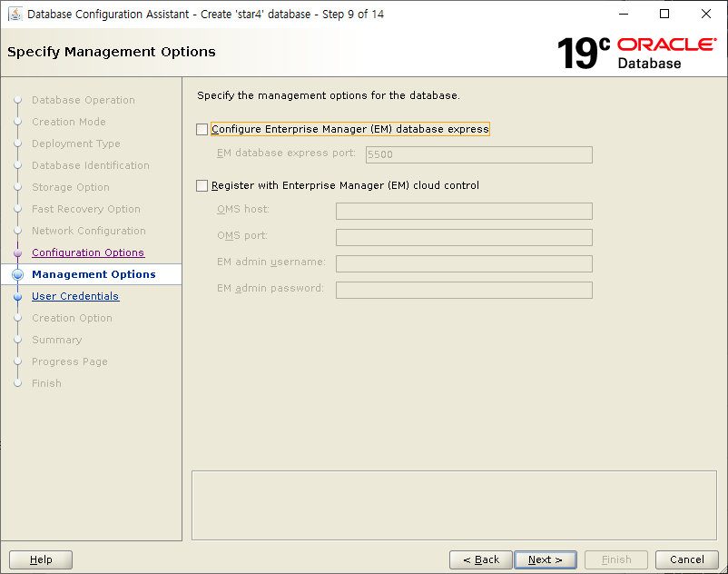
Task: Click Creation Option step label
Action: tap(72, 318)
